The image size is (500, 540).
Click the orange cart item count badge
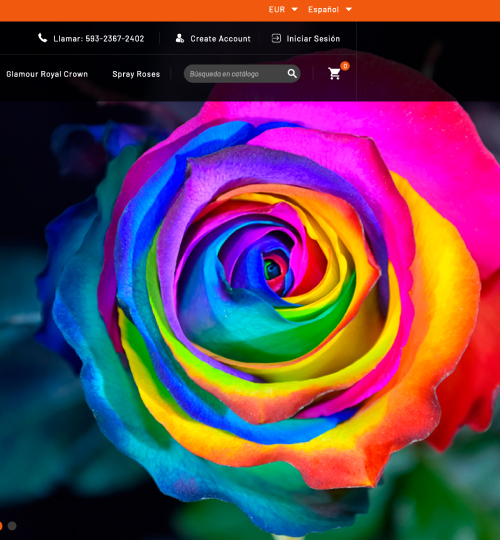(x=345, y=66)
